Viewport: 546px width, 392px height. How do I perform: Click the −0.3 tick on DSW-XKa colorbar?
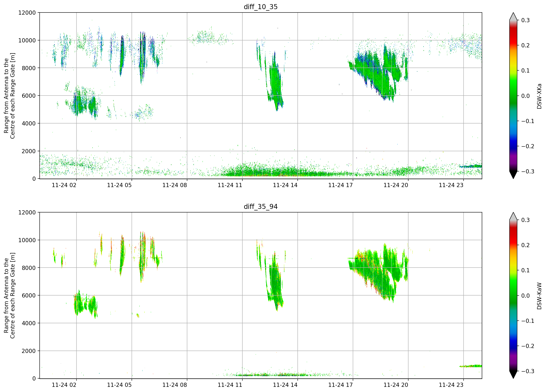[528, 171]
